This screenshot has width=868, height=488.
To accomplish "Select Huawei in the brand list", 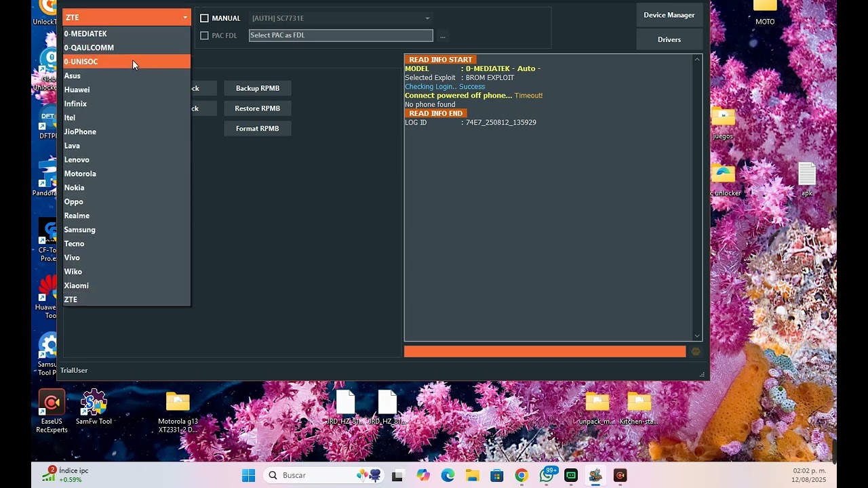I will point(126,89).
